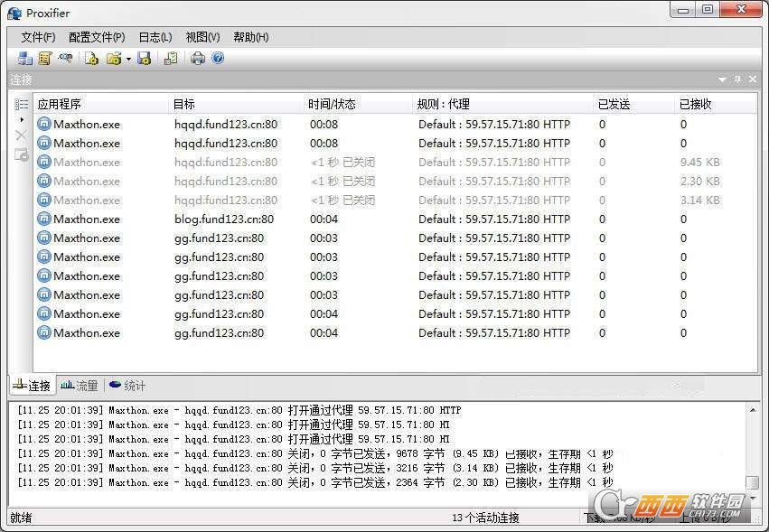The width and height of the screenshot is (769, 532).
Task: Create a new profile via toolbar icon
Action: tap(92, 58)
